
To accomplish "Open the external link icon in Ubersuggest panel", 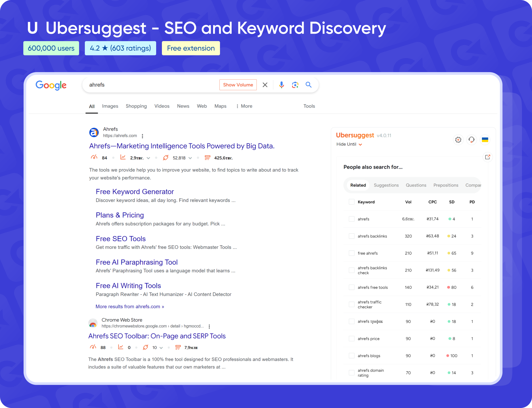I will coord(487,157).
